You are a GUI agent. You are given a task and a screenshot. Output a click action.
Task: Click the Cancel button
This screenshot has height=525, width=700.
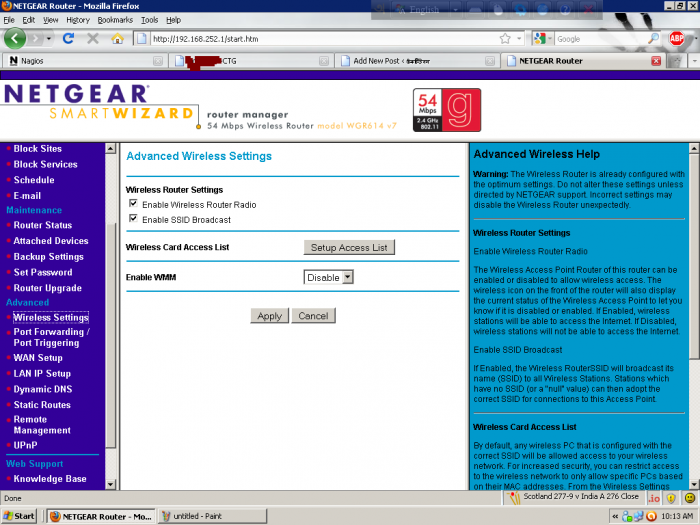pyautogui.click(x=313, y=316)
